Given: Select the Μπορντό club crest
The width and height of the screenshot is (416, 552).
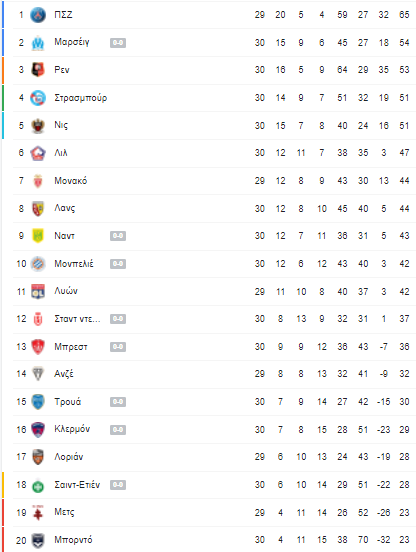Looking at the screenshot, I should point(38,540).
